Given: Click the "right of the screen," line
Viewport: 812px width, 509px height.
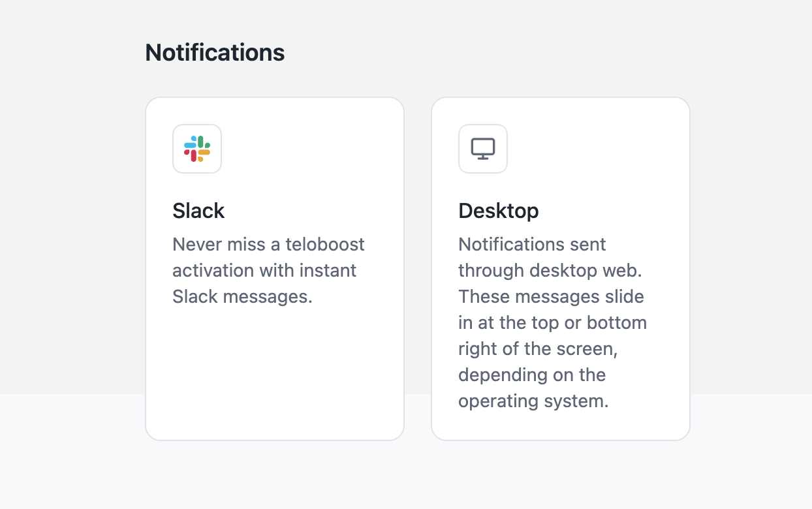Looking at the screenshot, I should [x=538, y=349].
